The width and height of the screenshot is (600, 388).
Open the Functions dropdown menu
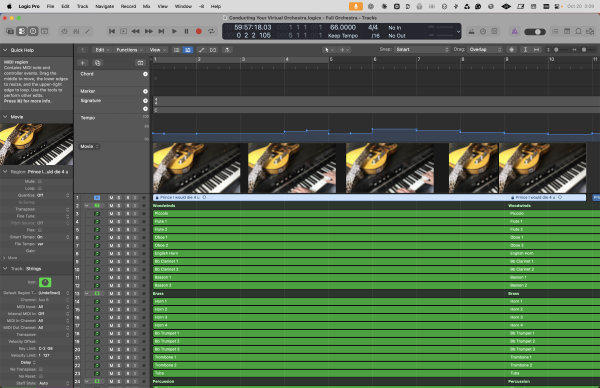[129, 50]
